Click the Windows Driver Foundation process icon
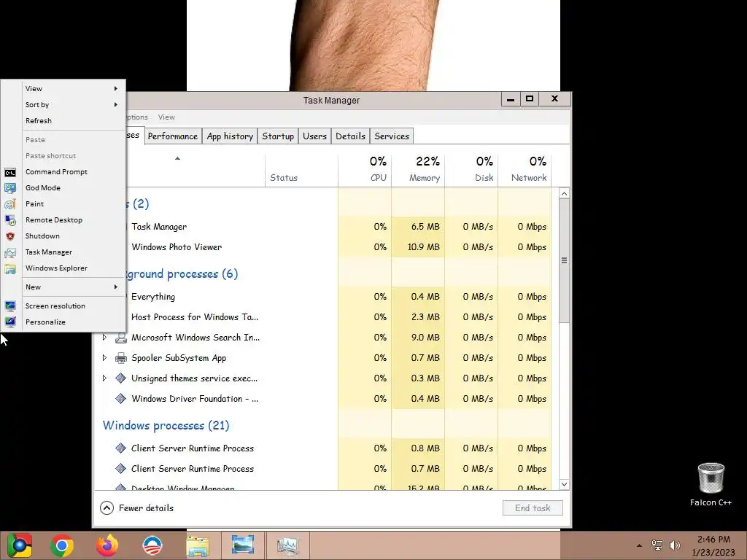Image resolution: width=747 pixels, height=560 pixels. click(121, 399)
